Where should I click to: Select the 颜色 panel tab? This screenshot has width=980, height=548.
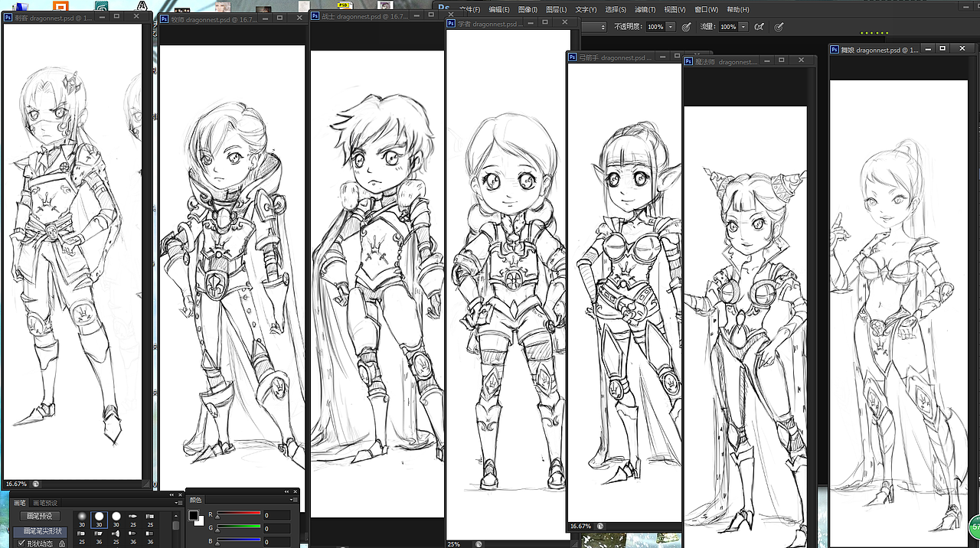[x=195, y=500]
